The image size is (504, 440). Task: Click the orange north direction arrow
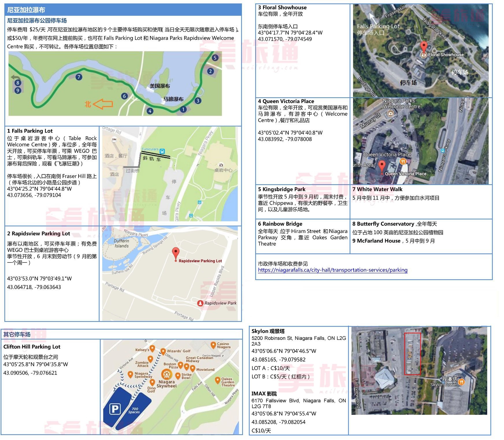pos(103,104)
